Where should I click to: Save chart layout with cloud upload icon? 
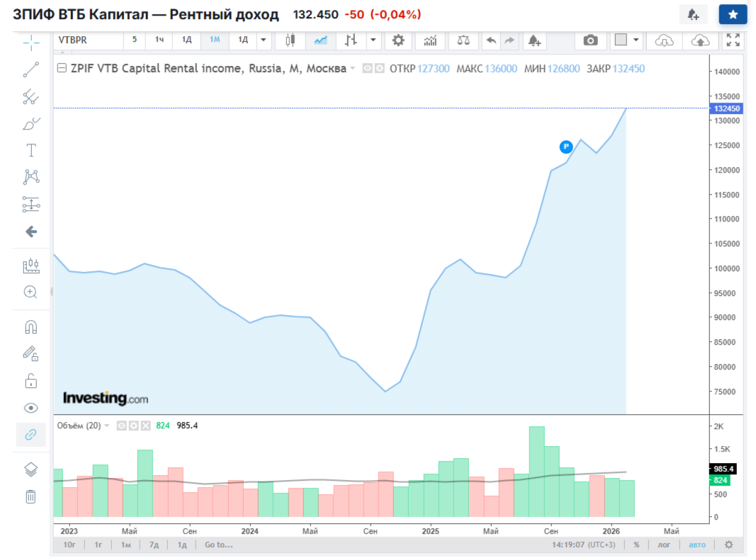click(700, 40)
